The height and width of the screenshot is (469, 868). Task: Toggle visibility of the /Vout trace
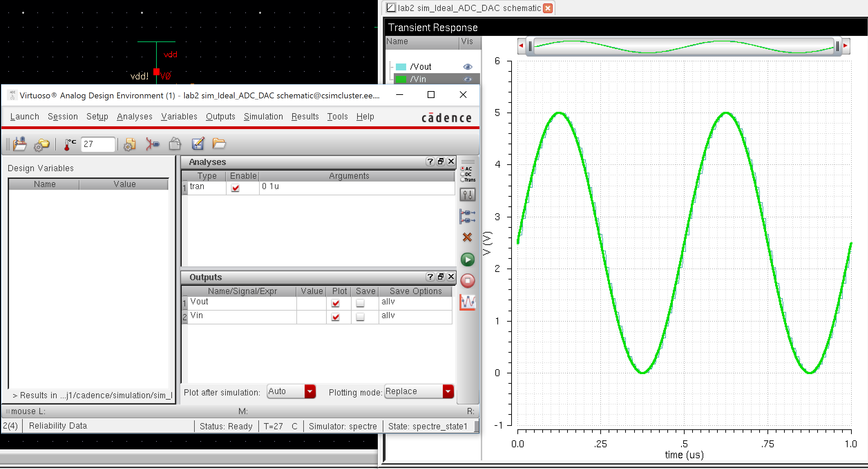468,66
